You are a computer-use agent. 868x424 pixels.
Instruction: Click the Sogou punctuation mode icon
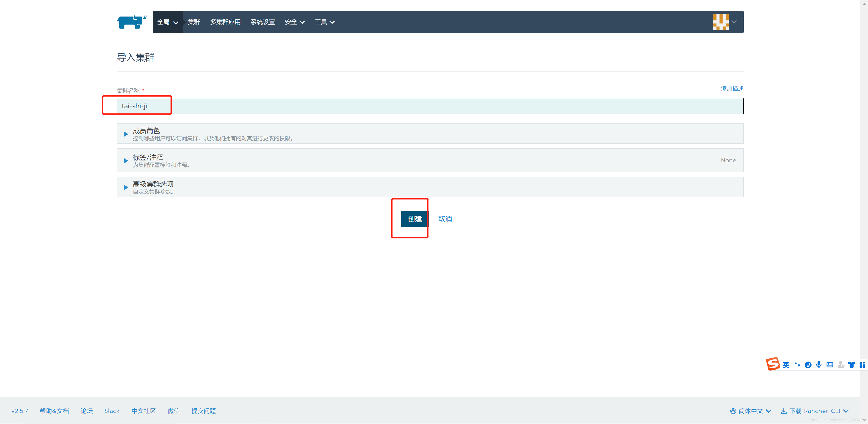(797, 365)
